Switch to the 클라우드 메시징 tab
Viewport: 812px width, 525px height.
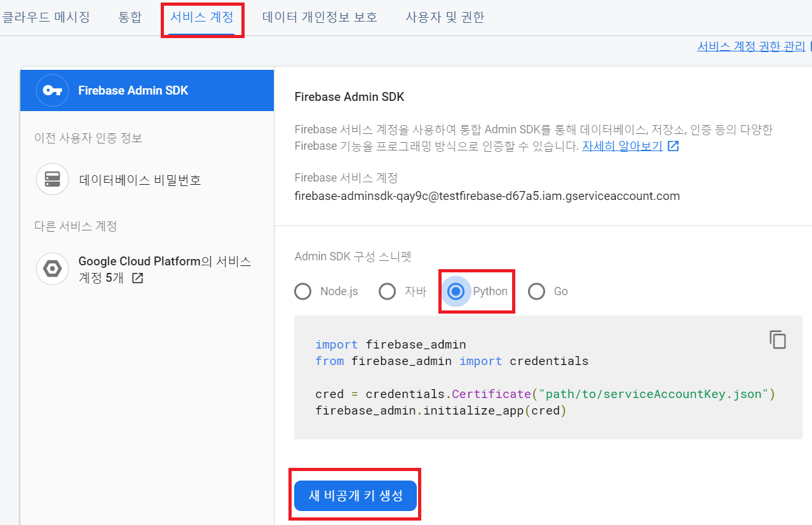point(46,17)
